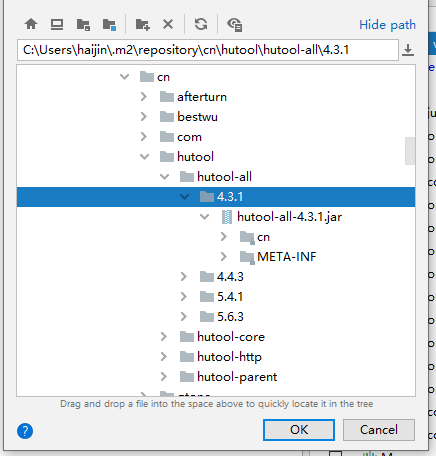Confirm with the OK button
Viewport: 436px width, 456px height.
click(x=299, y=430)
